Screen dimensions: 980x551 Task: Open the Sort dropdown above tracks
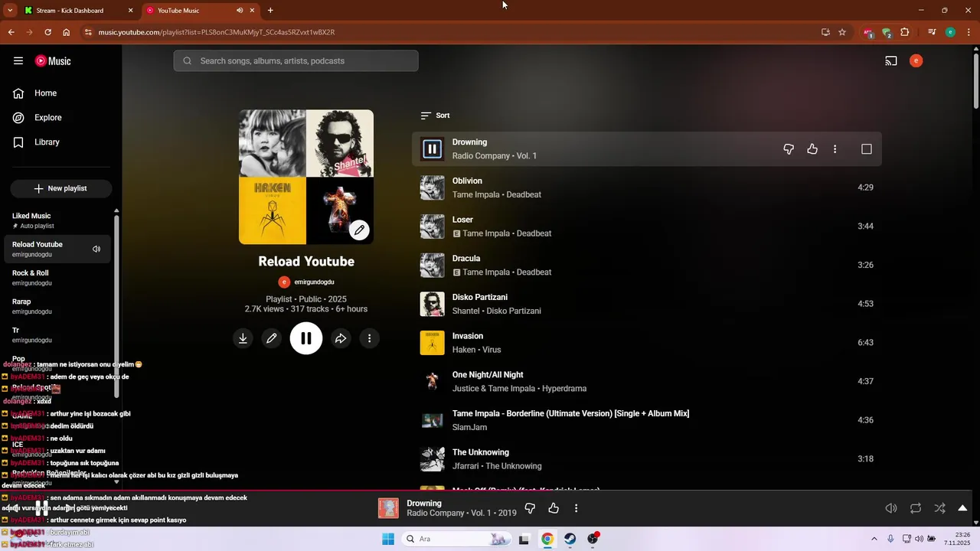[x=435, y=116]
